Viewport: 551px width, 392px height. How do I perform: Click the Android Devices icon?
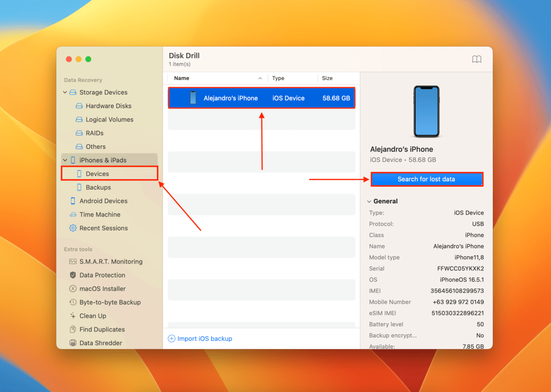click(x=73, y=201)
